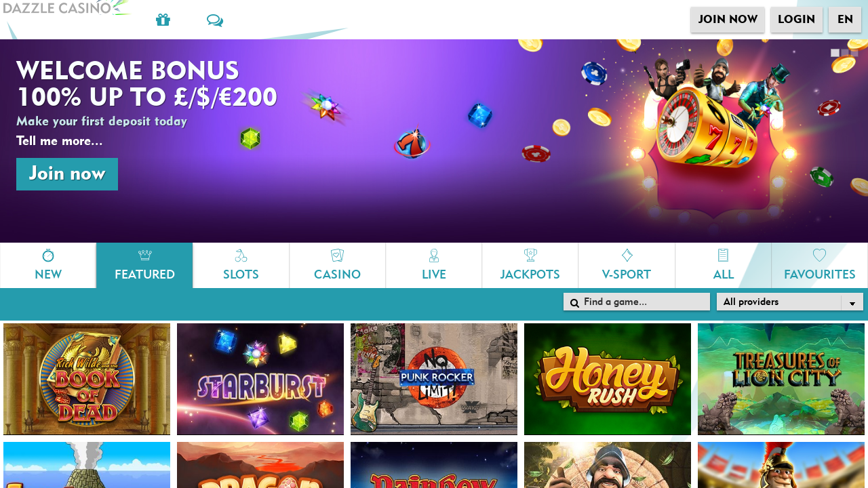This screenshot has width=868, height=488.
Task: Click the magnifier icon in game search
Action: pos(574,302)
